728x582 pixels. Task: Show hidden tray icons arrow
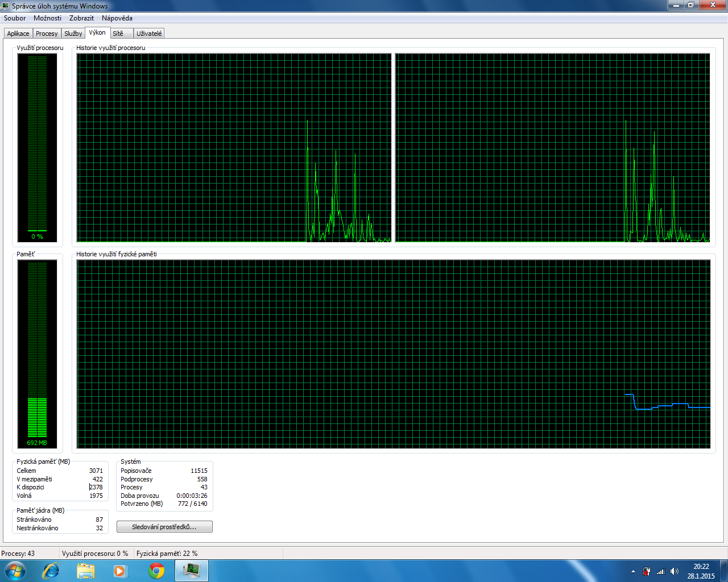point(633,571)
